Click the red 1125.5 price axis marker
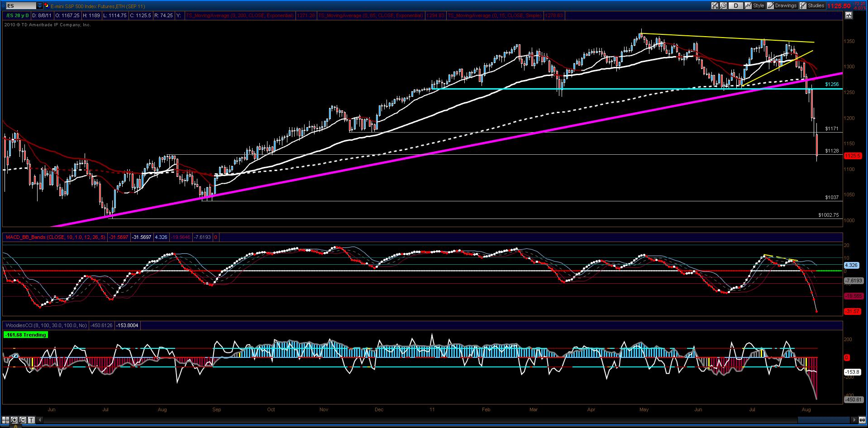 [x=853, y=156]
